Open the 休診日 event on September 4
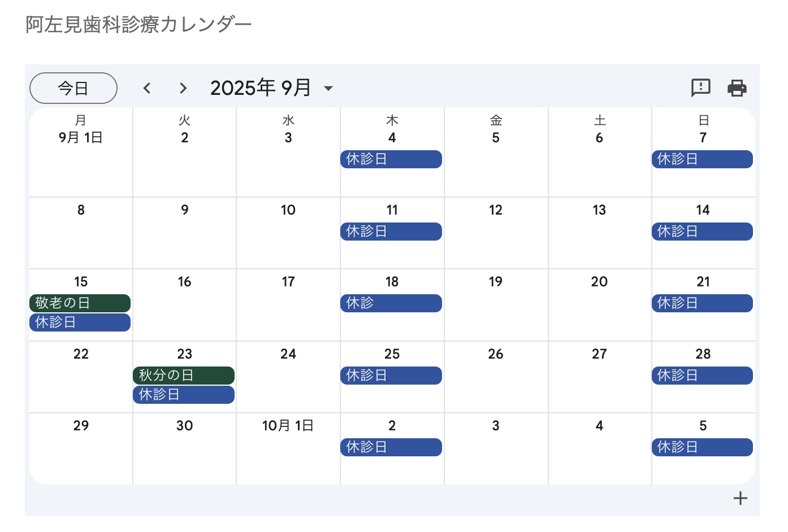788x532 pixels. tap(391, 159)
